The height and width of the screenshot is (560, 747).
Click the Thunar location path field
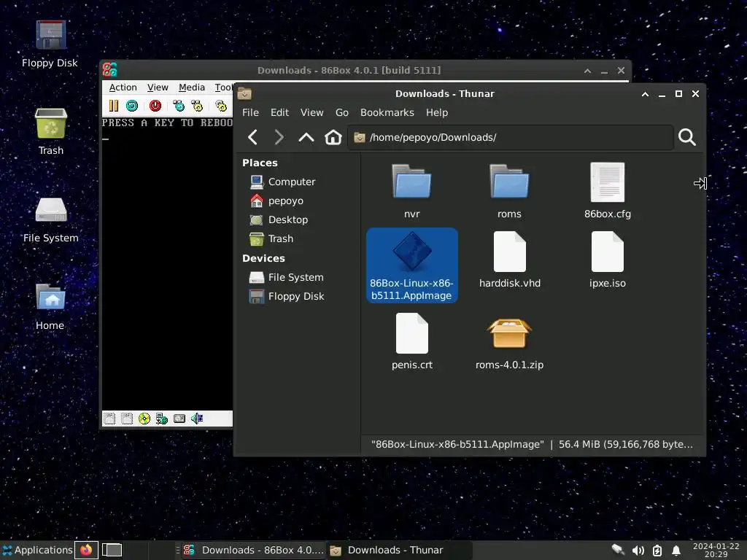pyautogui.click(x=511, y=138)
